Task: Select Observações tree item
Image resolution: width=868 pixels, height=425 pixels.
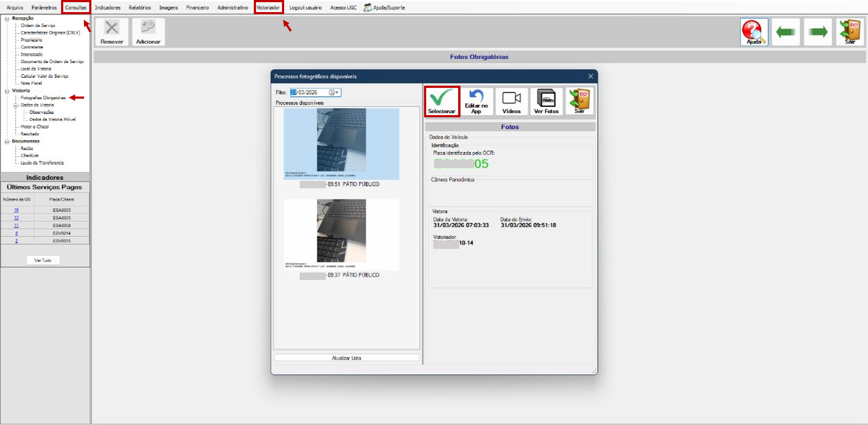Action: (x=42, y=112)
